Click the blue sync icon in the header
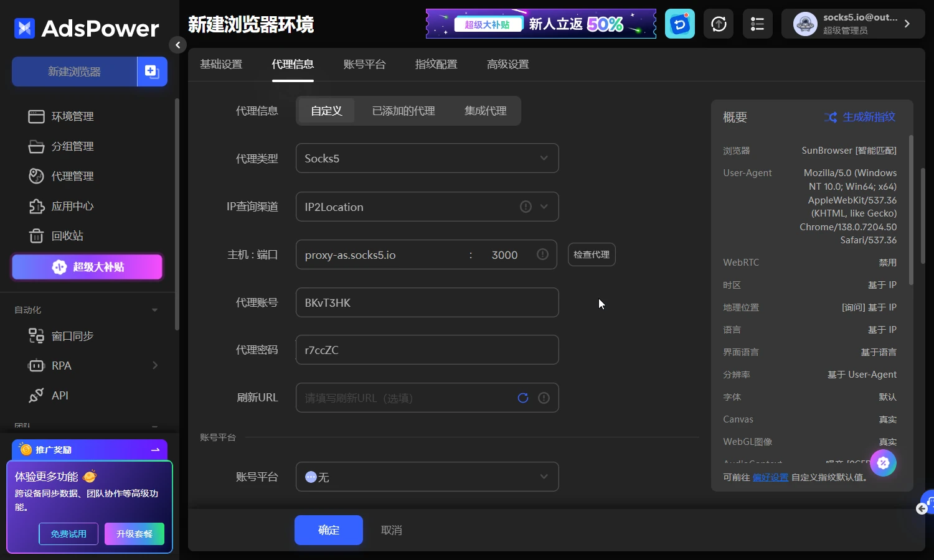The width and height of the screenshot is (934, 560). pos(680,24)
